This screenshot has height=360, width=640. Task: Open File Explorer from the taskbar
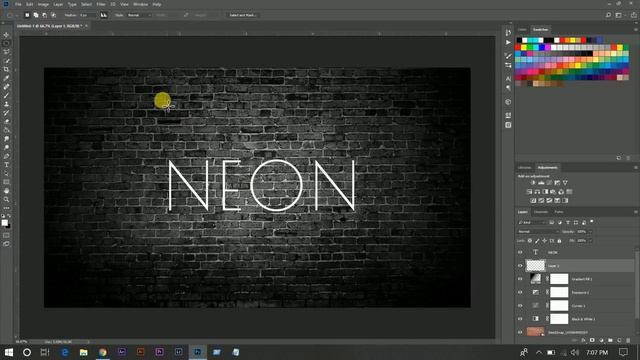click(83, 352)
